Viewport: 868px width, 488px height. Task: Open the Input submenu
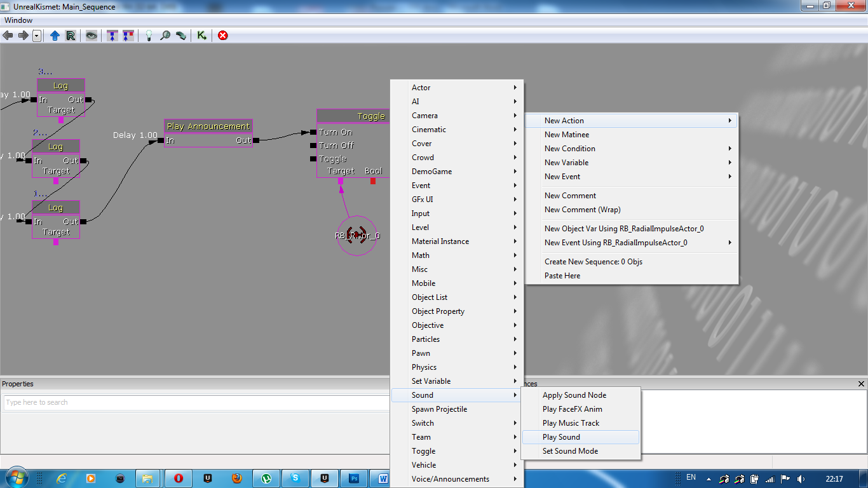coord(457,213)
